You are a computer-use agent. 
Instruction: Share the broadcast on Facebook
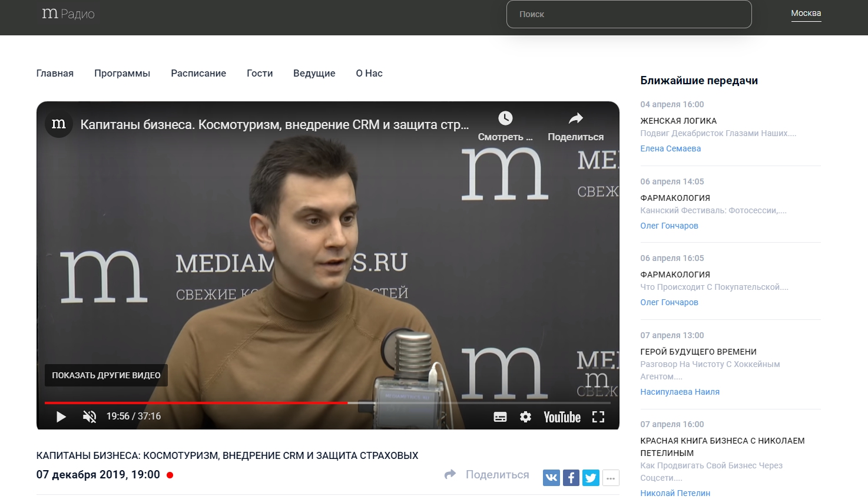tap(571, 477)
